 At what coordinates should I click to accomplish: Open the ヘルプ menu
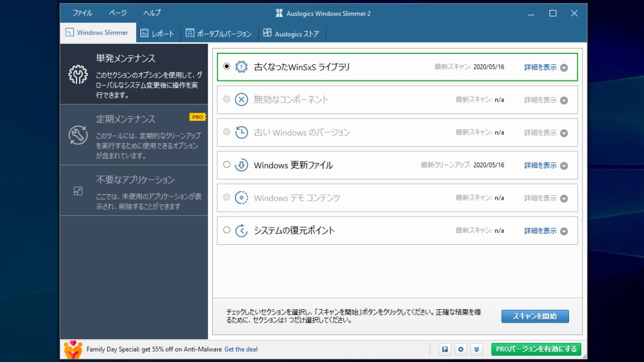152,13
